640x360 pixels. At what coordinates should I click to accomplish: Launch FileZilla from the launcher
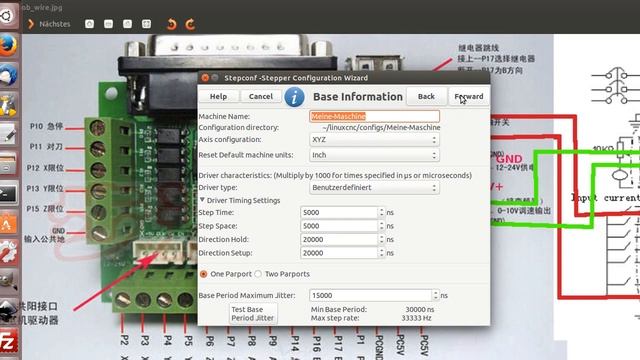[x=8, y=341]
